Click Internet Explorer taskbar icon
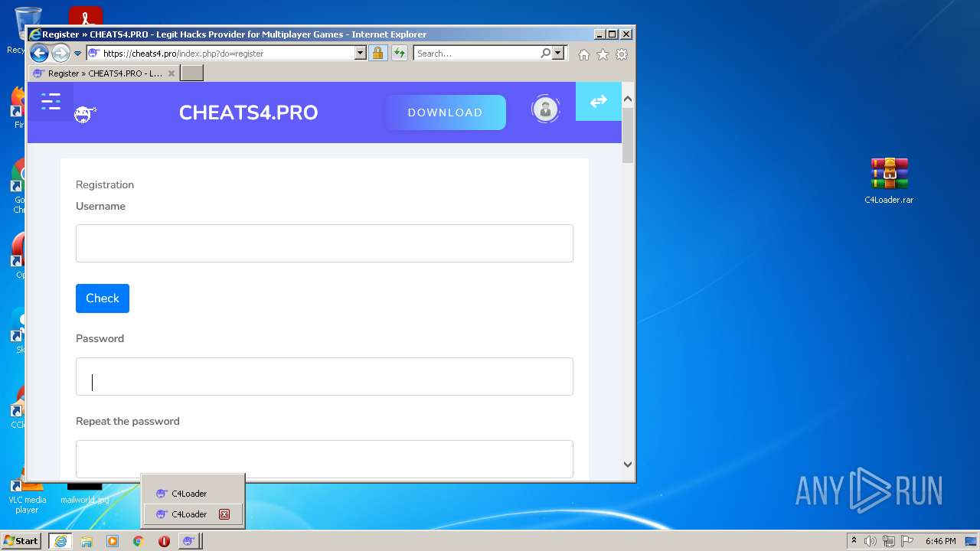980x551 pixels. pyautogui.click(x=60, y=541)
